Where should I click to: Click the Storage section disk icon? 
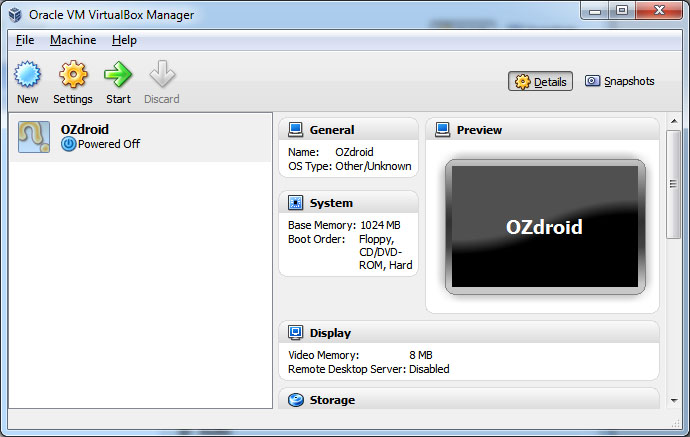tap(296, 400)
